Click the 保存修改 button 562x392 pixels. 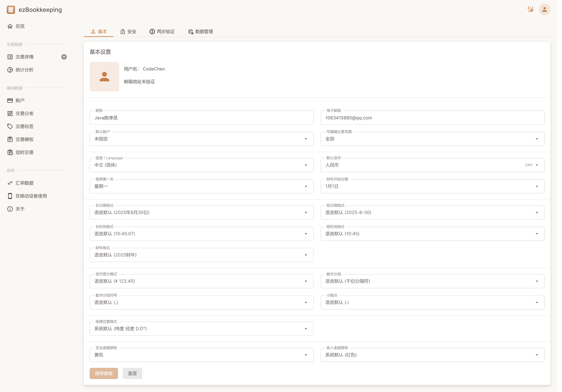tap(104, 373)
